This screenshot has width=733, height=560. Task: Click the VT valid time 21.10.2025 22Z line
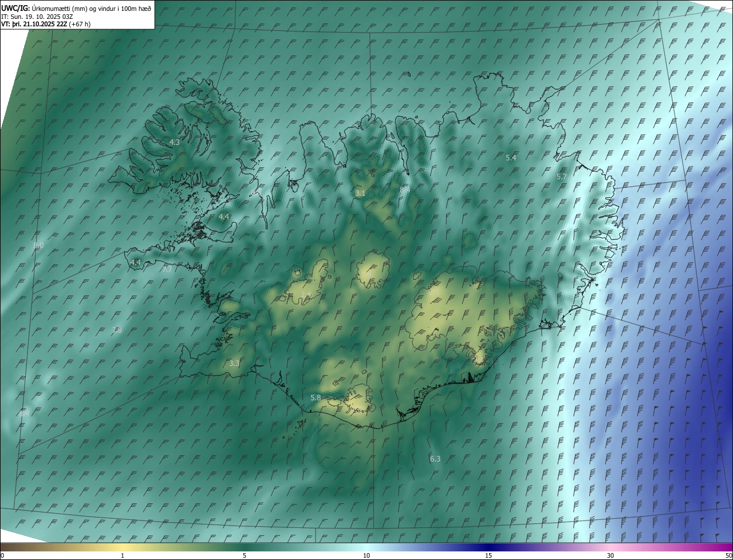point(46,24)
